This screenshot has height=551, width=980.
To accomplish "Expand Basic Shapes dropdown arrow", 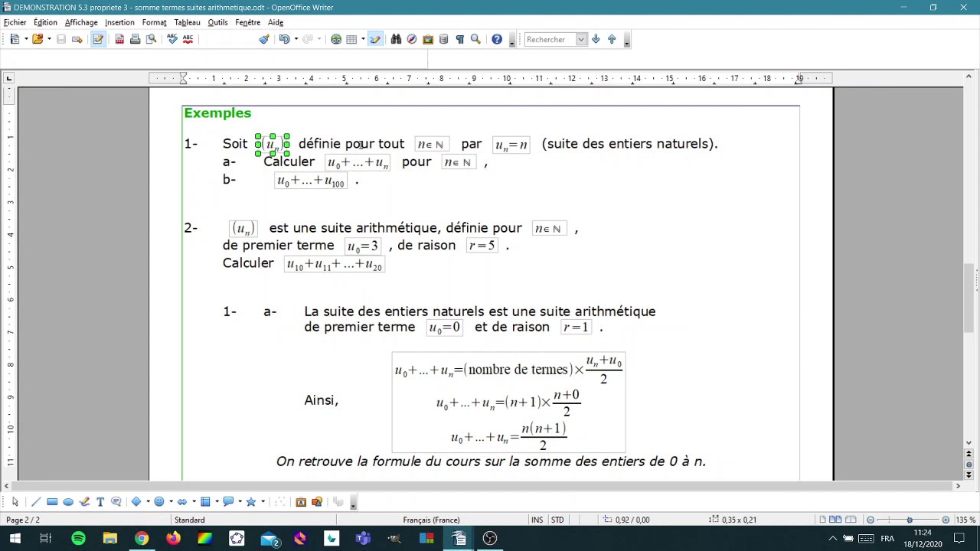I will coord(148,502).
